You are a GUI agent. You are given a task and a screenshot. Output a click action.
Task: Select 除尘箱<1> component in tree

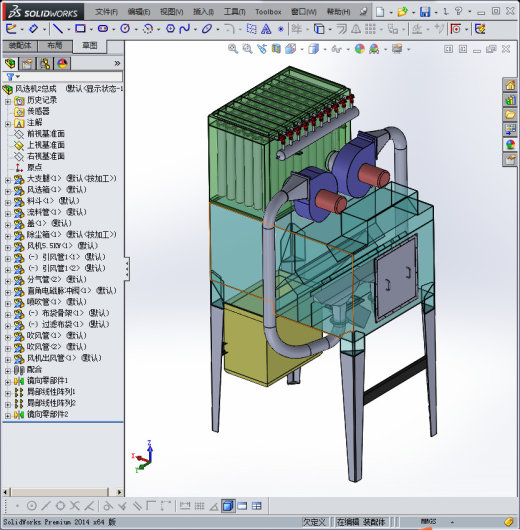click(71, 235)
